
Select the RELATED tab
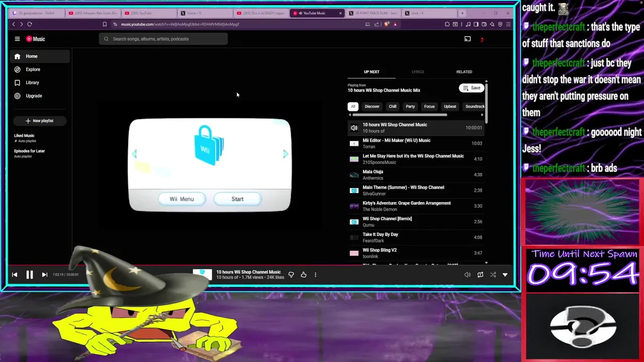click(x=464, y=72)
